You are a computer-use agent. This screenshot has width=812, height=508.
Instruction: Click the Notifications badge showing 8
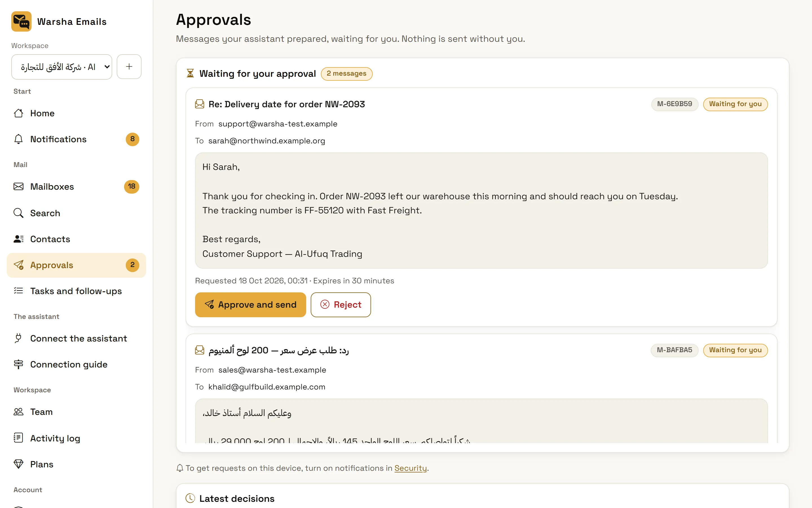pos(133,139)
